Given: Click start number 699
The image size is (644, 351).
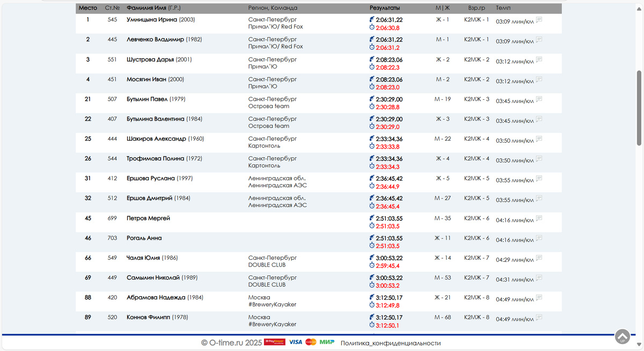Looking at the screenshot, I should (112, 218).
